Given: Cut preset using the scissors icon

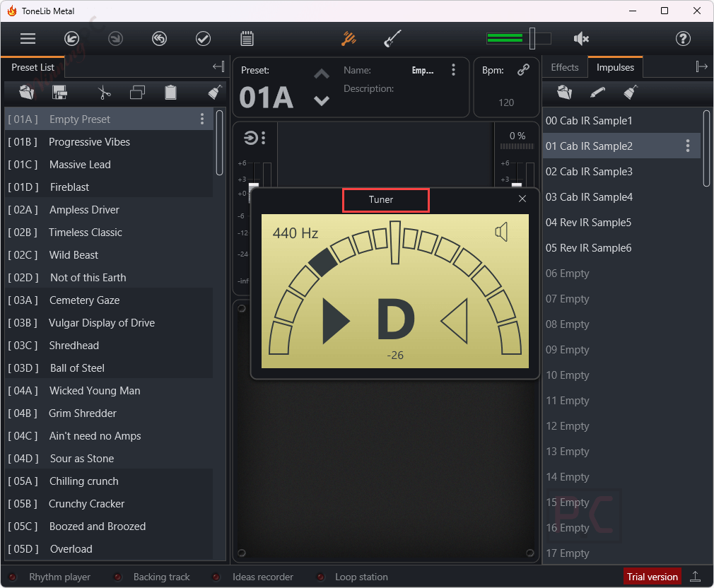Looking at the screenshot, I should [104, 93].
